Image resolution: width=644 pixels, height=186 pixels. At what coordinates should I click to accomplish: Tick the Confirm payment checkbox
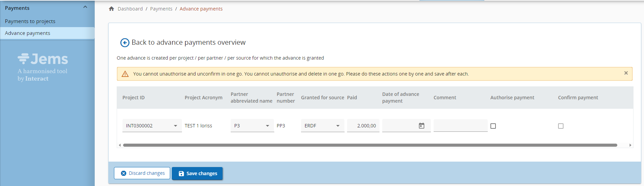point(561,126)
